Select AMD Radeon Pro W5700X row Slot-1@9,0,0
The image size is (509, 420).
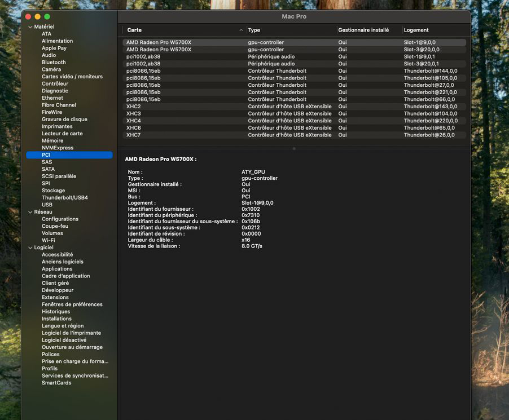pos(294,42)
